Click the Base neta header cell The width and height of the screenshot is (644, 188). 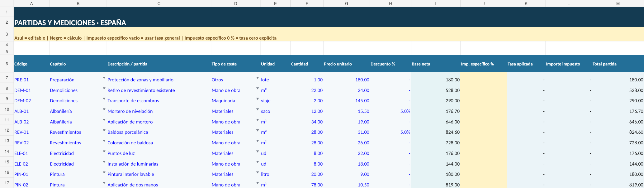[436, 64]
